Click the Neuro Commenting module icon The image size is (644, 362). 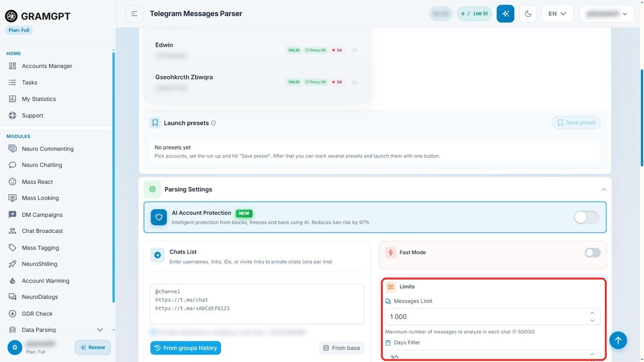click(x=13, y=149)
